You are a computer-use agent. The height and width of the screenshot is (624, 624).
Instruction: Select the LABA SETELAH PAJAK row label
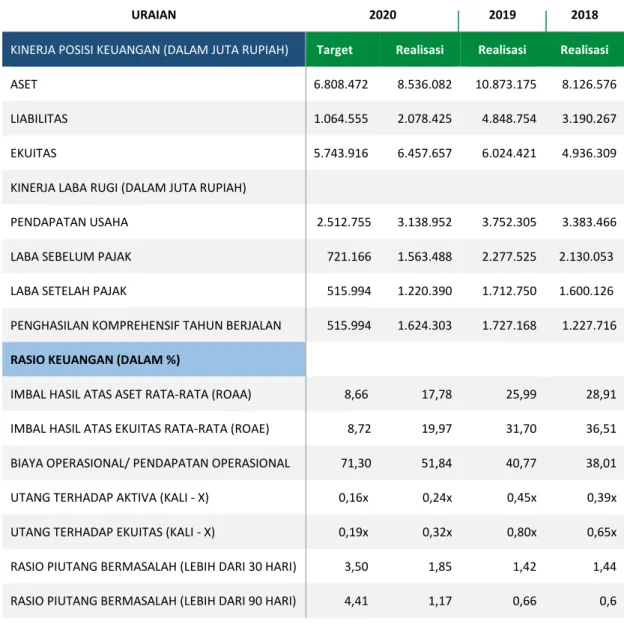click(68, 291)
